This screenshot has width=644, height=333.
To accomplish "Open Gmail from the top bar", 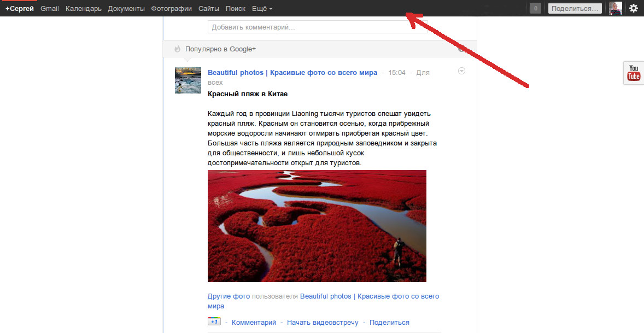I will (49, 8).
